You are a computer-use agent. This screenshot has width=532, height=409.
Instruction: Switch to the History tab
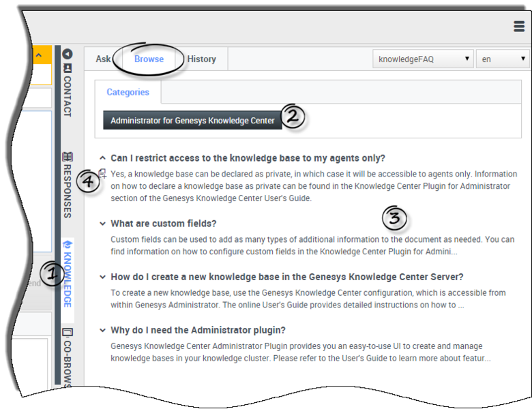pos(201,59)
